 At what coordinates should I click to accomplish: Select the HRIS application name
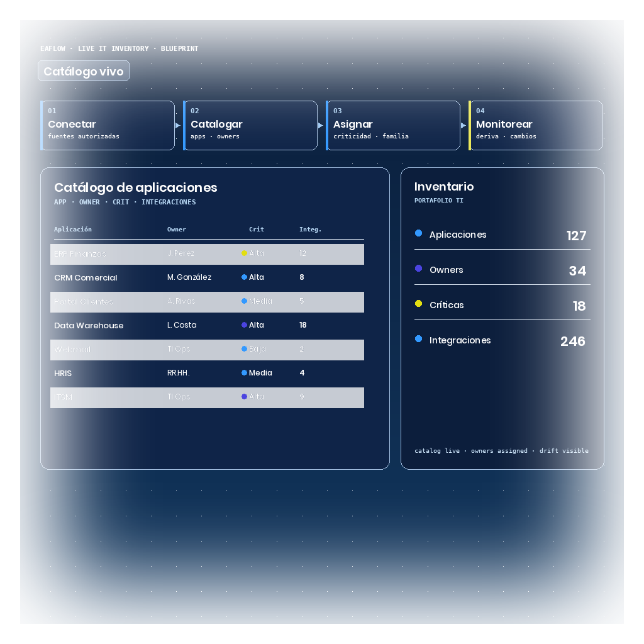point(63,374)
